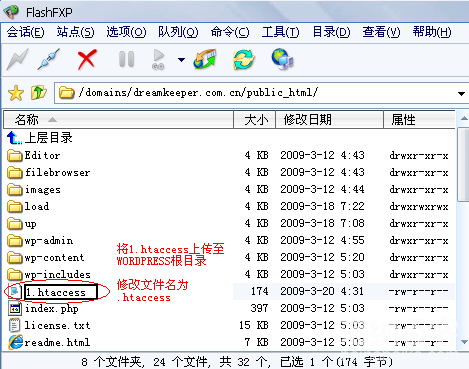
Task: Sort by 属性 column header
Action: (419, 120)
